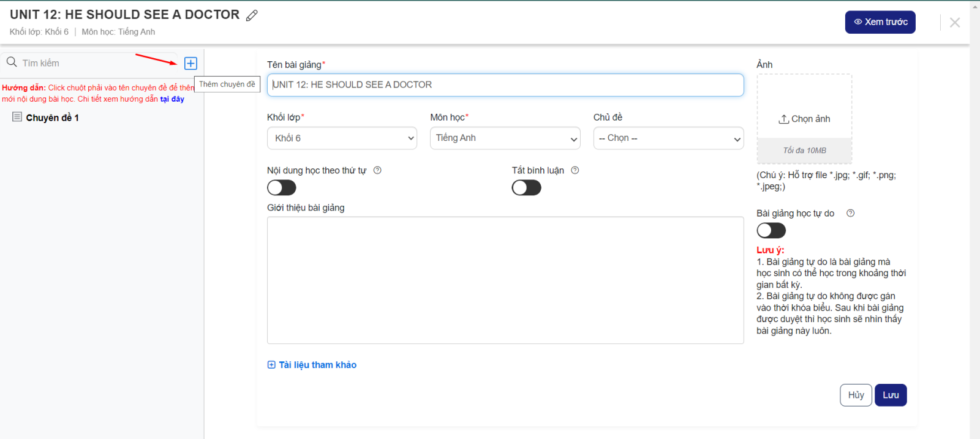980x439 pixels.
Task: Click help icon next to Tắt bình luận
Action: pos(575,171)
